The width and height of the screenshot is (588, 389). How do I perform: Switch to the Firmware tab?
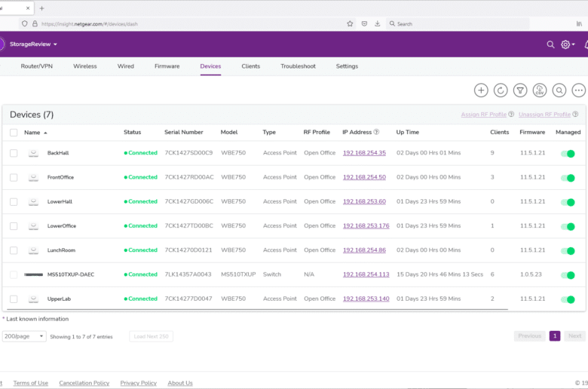click(167, 66)
